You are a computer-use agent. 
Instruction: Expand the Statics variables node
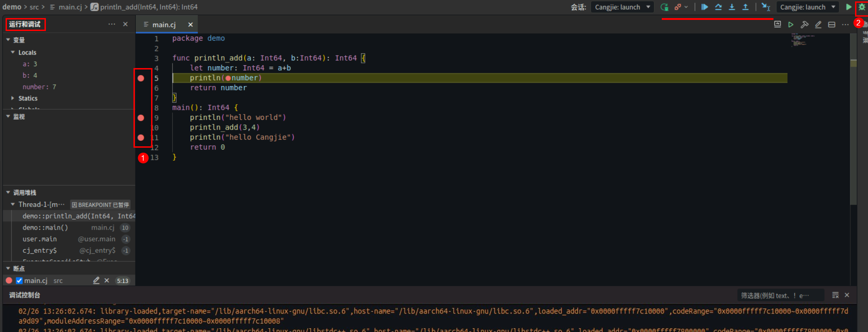[13, 98]
